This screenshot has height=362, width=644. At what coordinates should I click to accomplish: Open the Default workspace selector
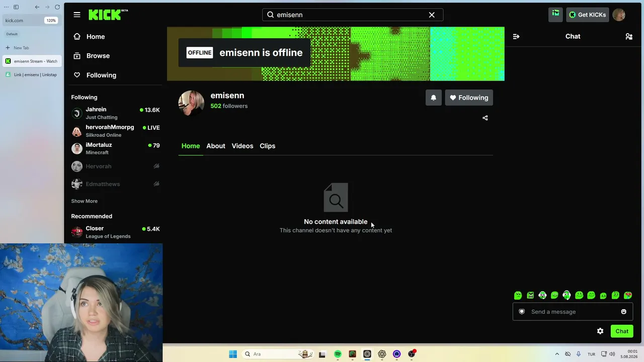coord(12,34)
